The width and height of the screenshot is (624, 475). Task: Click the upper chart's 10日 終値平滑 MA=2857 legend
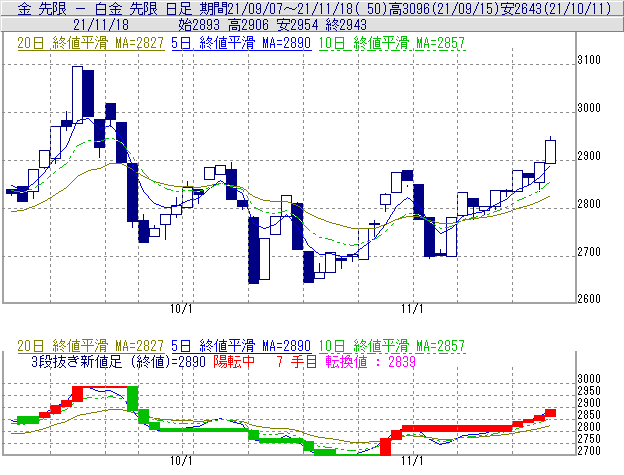point(392,43)
